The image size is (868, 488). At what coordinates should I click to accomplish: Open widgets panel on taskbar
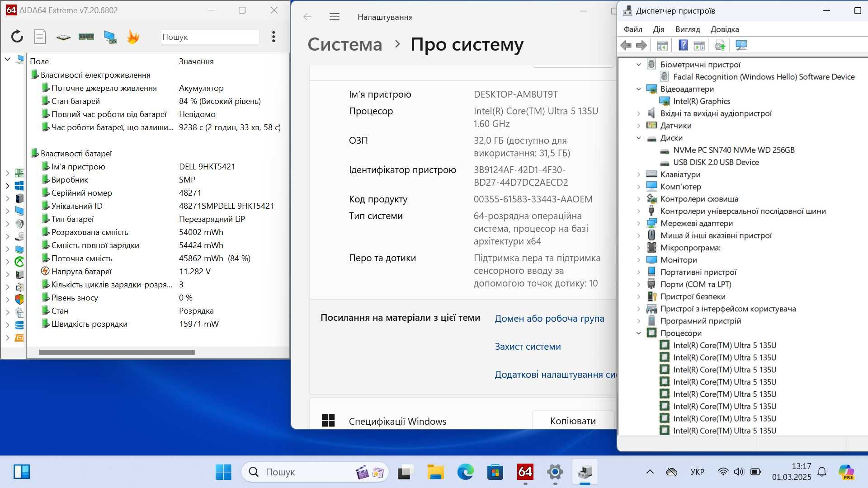click(x=22, y=472)
